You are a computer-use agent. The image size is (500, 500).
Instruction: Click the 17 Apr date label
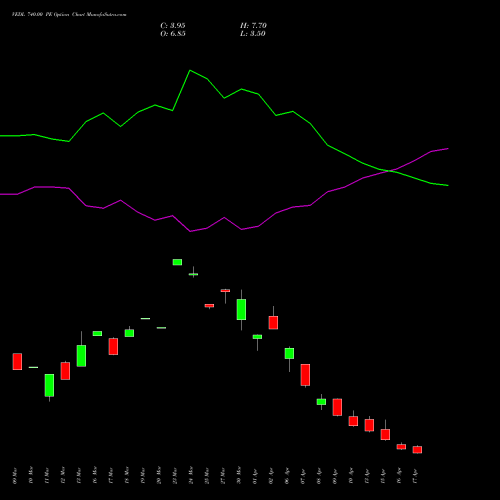[415, 476]
